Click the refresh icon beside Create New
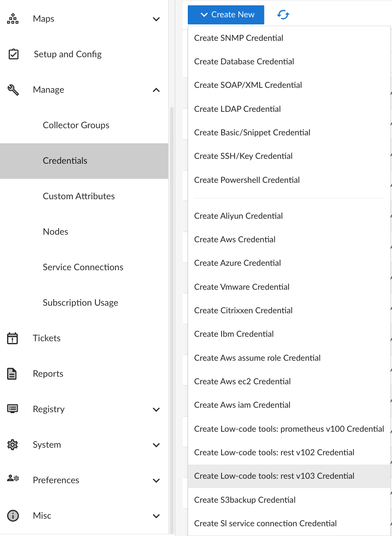The width and height of the screenshot is (392, 536). tap(283, 15)
